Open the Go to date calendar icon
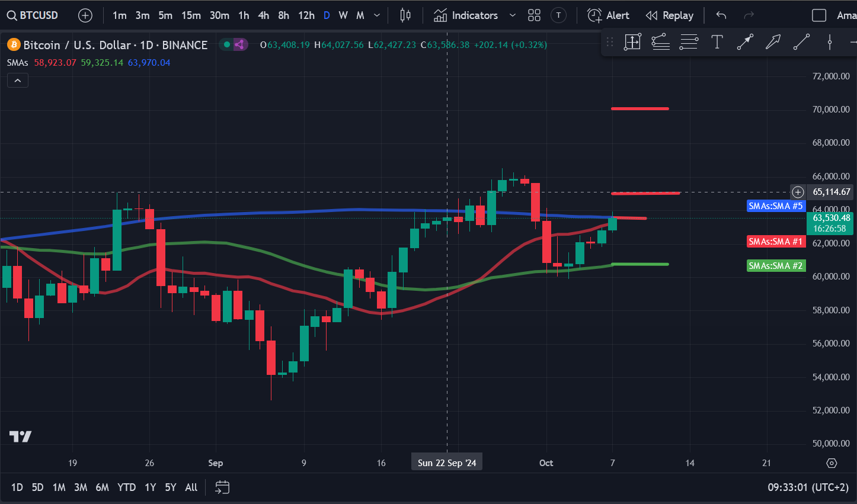This screenshot has width=857, height=504. pos(222,487)
